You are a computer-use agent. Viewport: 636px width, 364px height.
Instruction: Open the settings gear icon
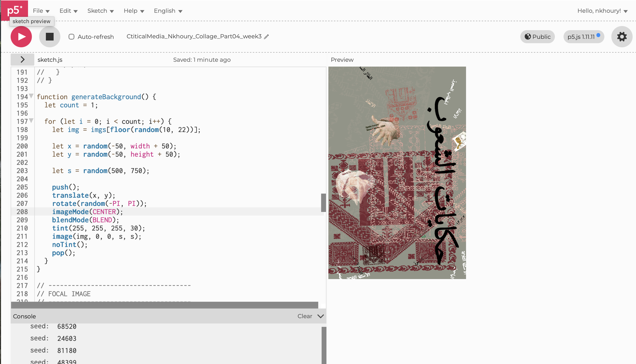(x=622, y=37)
